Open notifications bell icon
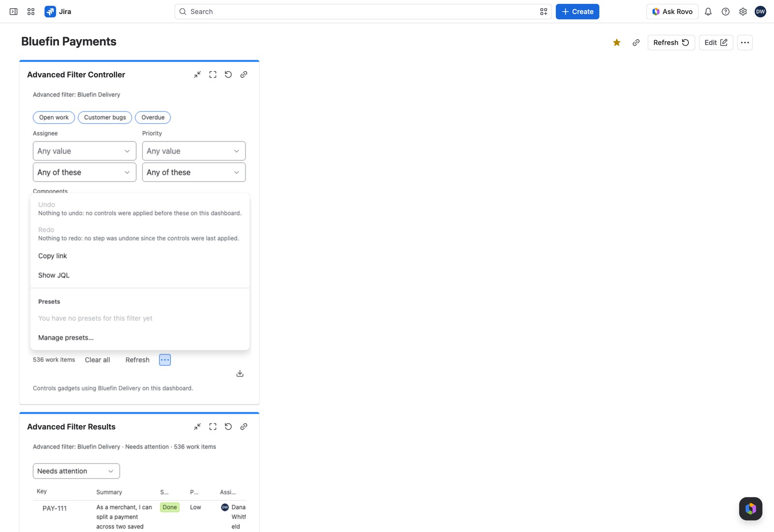This screenshot has width=774, height=532. click(x=708, y=12)
